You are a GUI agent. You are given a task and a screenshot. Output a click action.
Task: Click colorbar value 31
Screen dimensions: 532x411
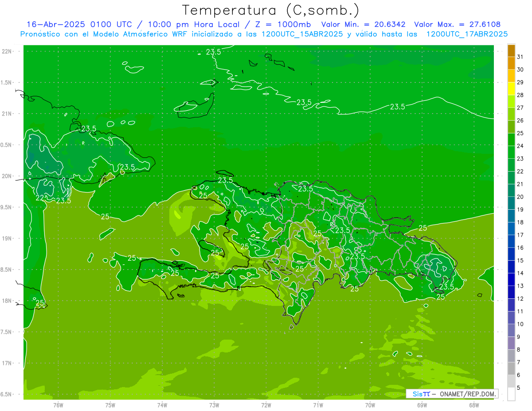click(520, 57)
